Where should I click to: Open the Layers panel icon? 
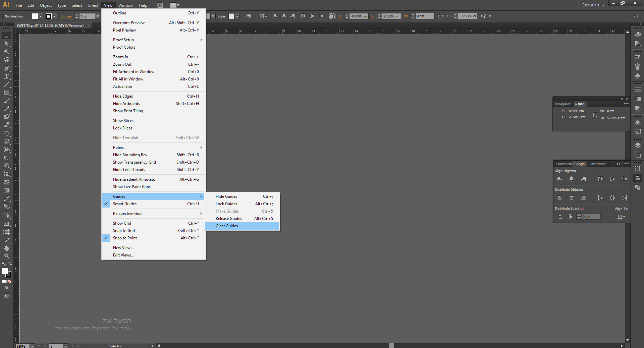point(638,145)
